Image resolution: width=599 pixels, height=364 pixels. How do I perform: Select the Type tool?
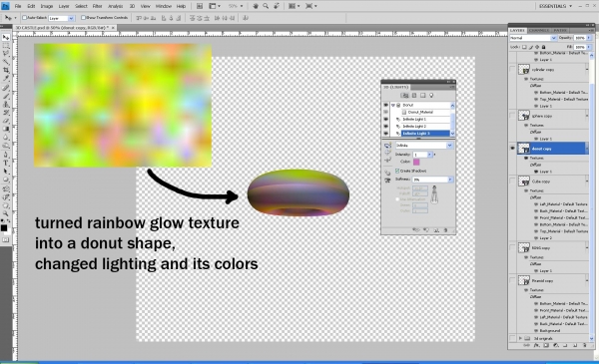click(x=6, y=164)
